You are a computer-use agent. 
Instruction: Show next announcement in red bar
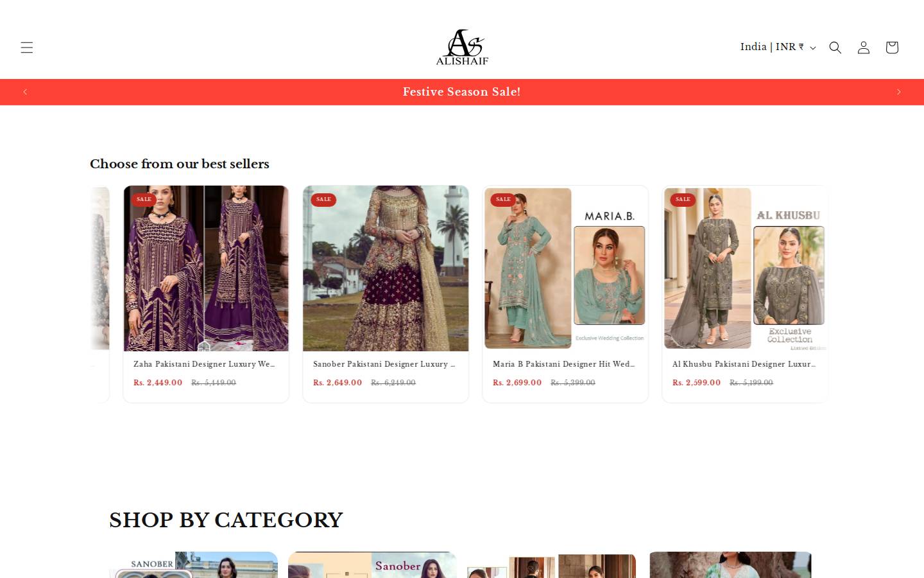coord(898,92)
